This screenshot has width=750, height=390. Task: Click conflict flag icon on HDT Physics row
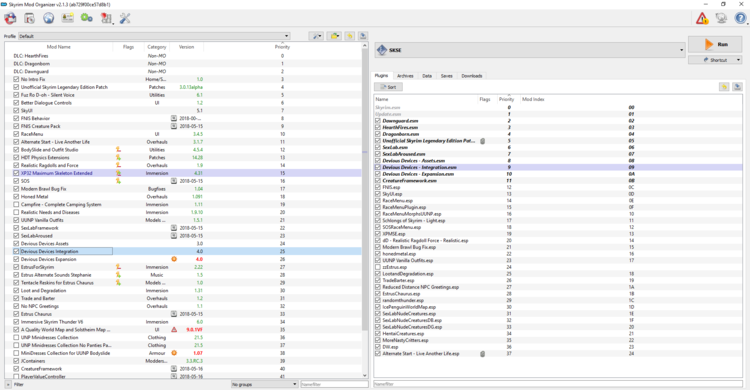coord(118,157)
